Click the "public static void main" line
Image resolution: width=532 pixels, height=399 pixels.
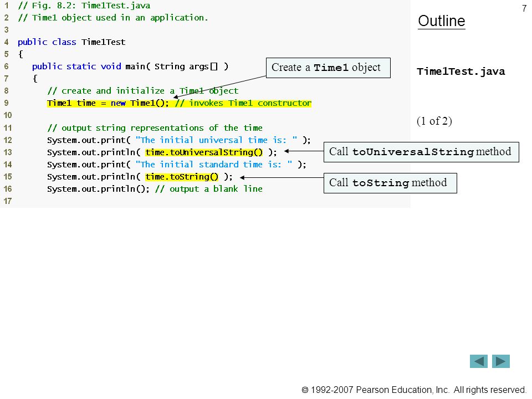click(130, 66)
